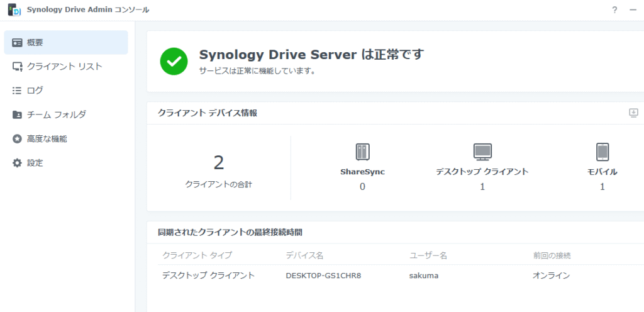Click the username sakuma
The height and width of the screenshot is (312, 644).
[x=423, y=276]
